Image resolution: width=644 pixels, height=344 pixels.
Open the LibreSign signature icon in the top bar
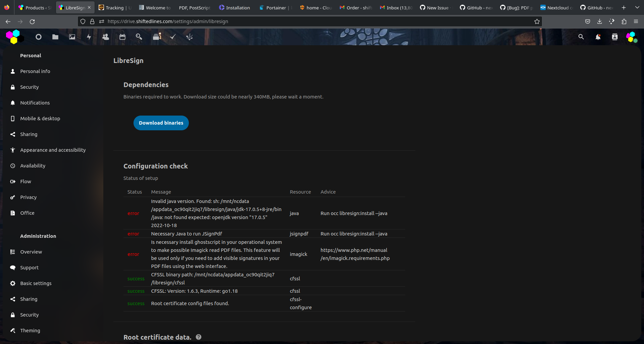[x=189, y=37]
